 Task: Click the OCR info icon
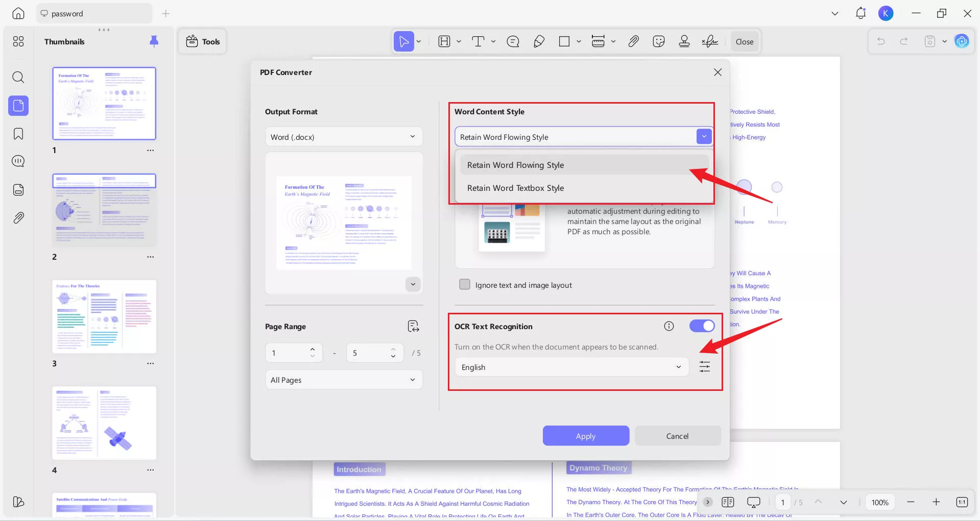(669, 326)
